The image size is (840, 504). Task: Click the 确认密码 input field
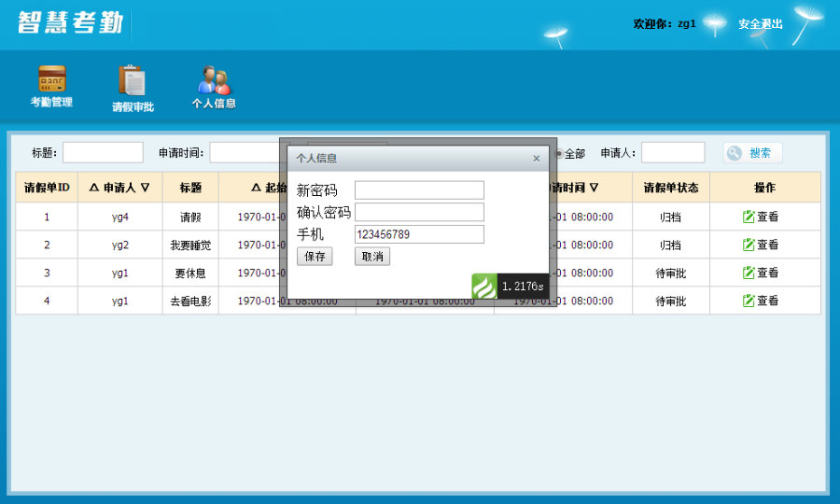click(419, 212)
